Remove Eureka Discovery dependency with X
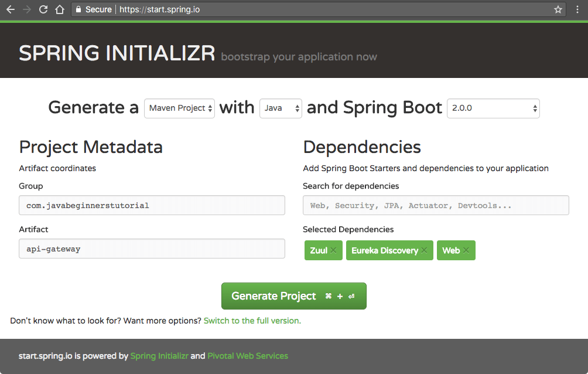The height and width of the screenshot is (374, 588). 425,250
